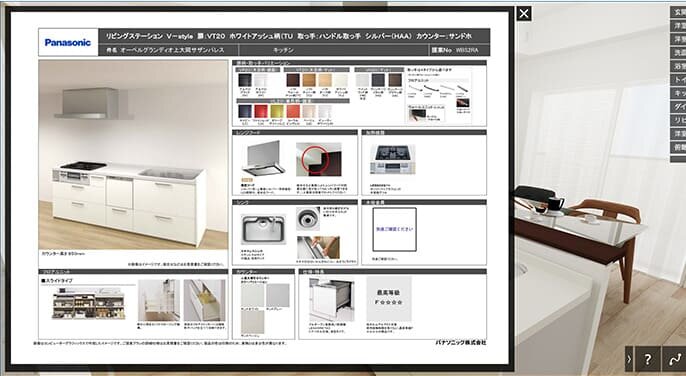Image resolution: width=686 pixels, height=376 pixels.
Task: Select the 玄関 room menu item
Action: pos(678,12)
